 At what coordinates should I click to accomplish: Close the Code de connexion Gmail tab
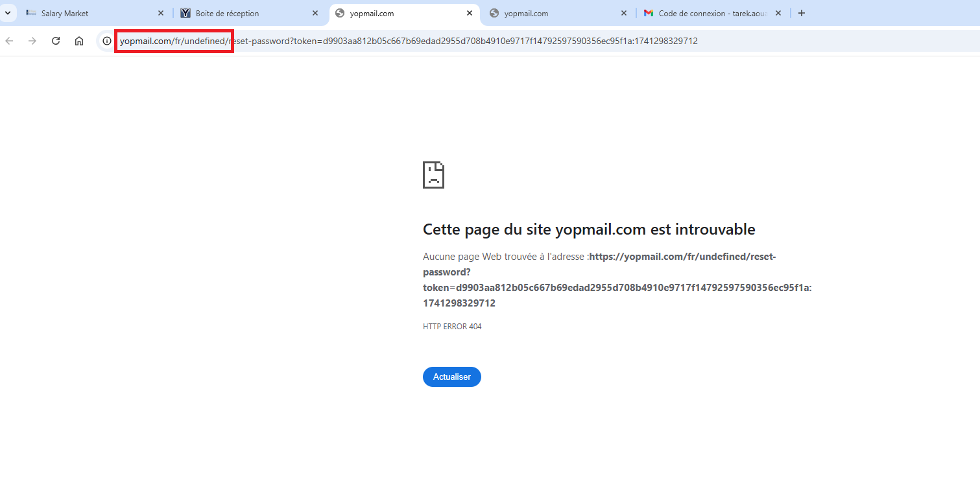778,13
